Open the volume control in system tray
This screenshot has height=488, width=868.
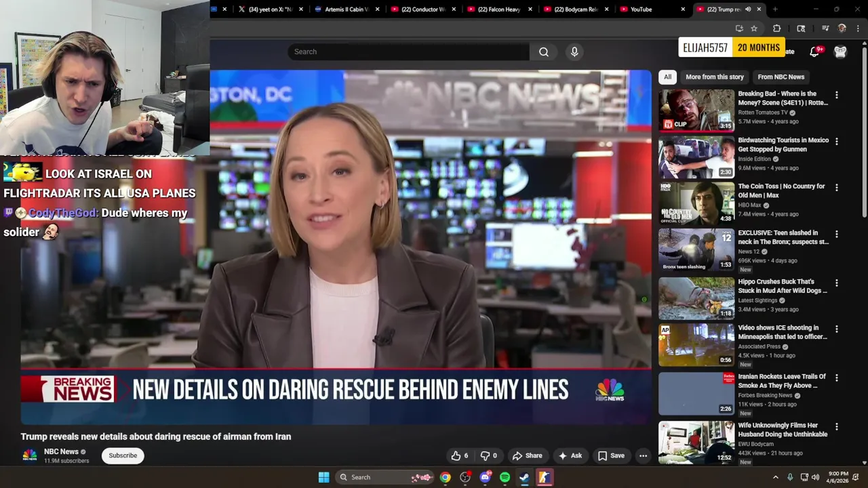point(815,477)
